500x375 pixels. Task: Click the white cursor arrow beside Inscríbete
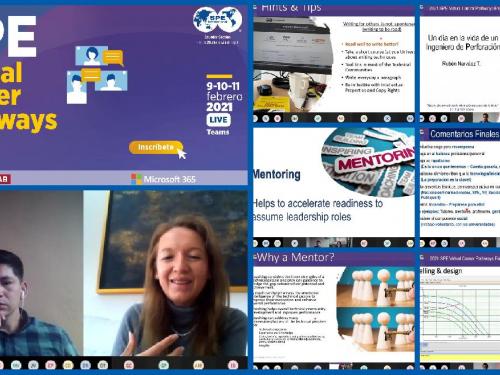click(x=182, y=154)
